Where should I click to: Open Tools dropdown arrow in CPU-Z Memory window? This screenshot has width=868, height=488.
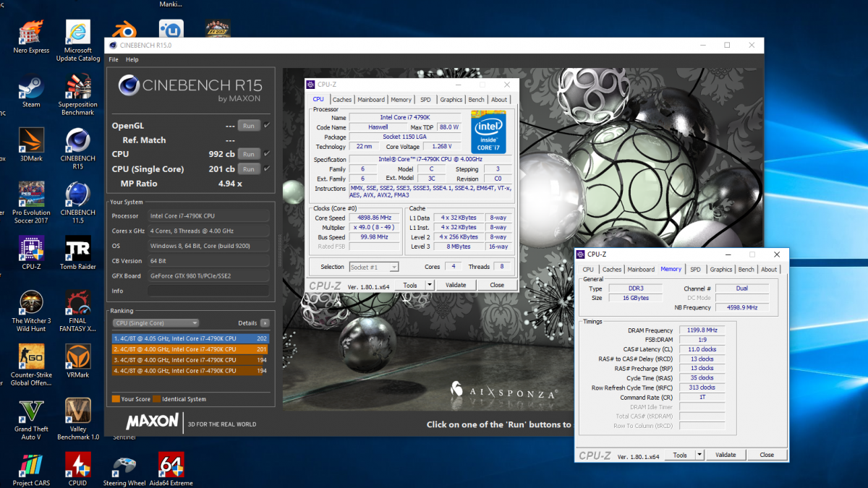(x=699, y=455)
